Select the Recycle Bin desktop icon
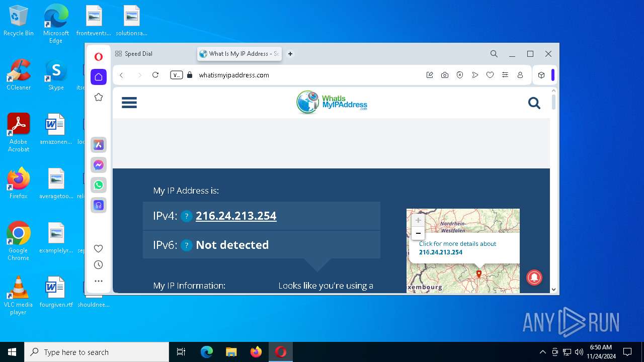This screenshot has height=362, width=644. click(19, 21)
